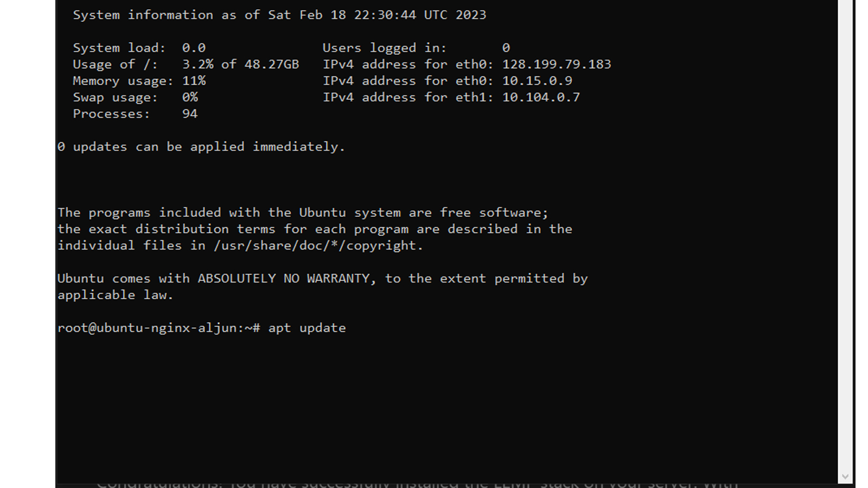The width and height of the screenshot is (868, 488).
Task: Click the 'Processes: 94' entry
Action: [x=136, y=114]
